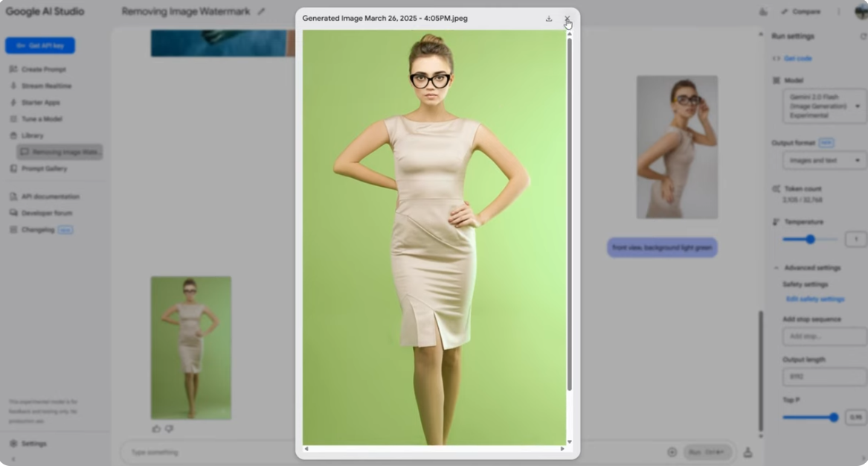Click the Token count icon
Image resolution: width=868 pixels, height=466 pixels.
776,189
